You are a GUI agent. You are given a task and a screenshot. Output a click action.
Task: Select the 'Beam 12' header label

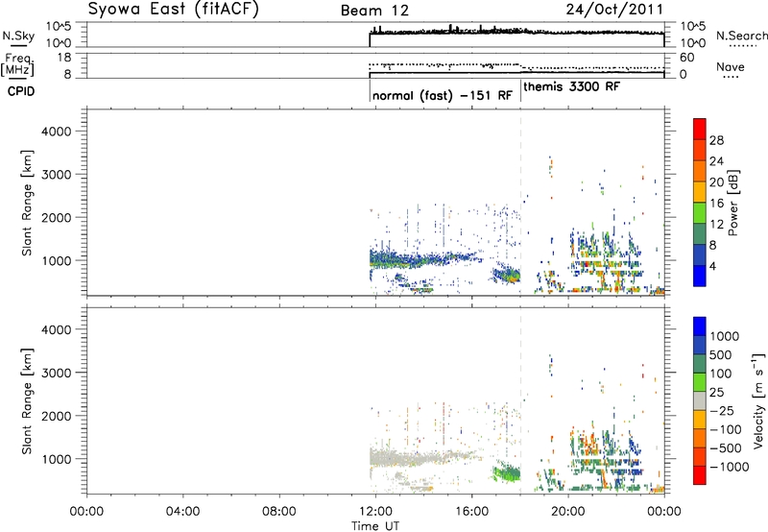374,11
